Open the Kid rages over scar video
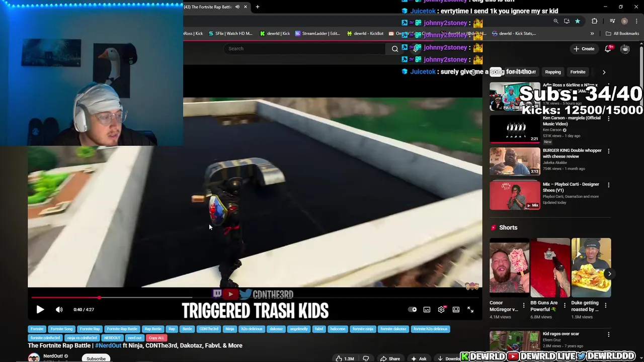Screen dimensions: 644x362 515,341
